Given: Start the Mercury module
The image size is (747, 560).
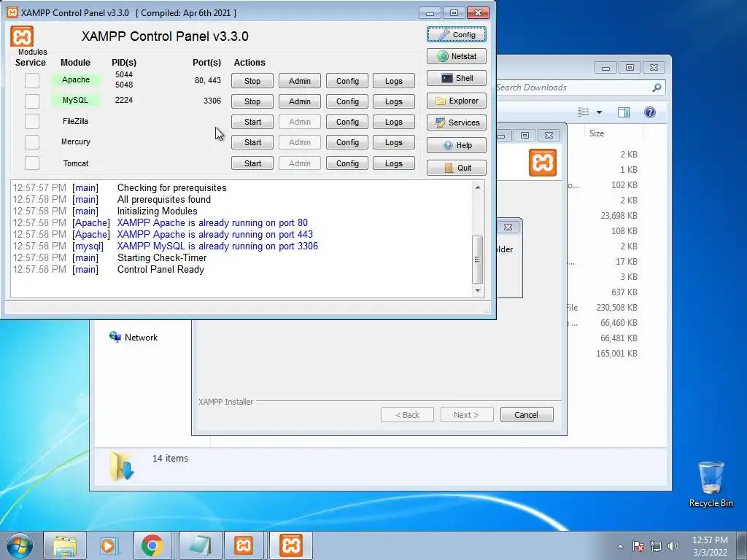Looking at the screenshot, I should (252, 142).
